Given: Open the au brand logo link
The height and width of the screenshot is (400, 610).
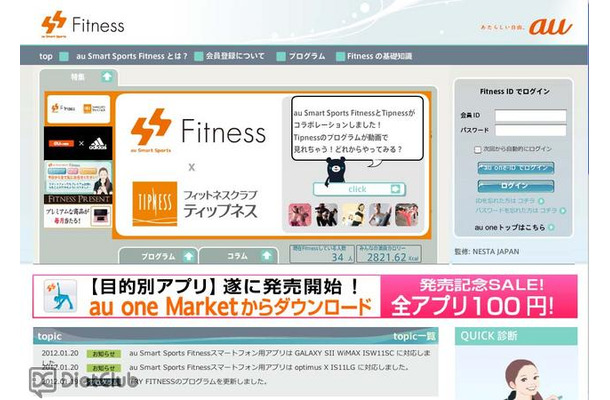Looking at the screenshot, I should pos(550,26).
